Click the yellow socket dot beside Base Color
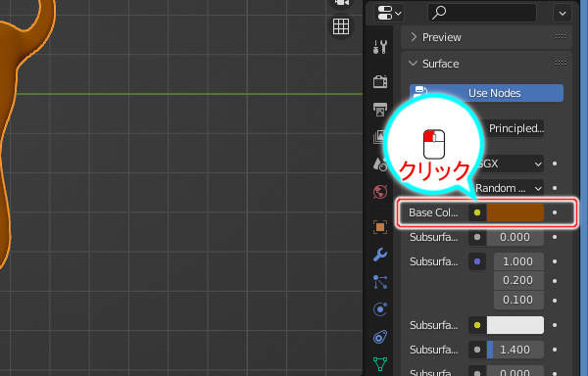588x376 pixels. 477,212
